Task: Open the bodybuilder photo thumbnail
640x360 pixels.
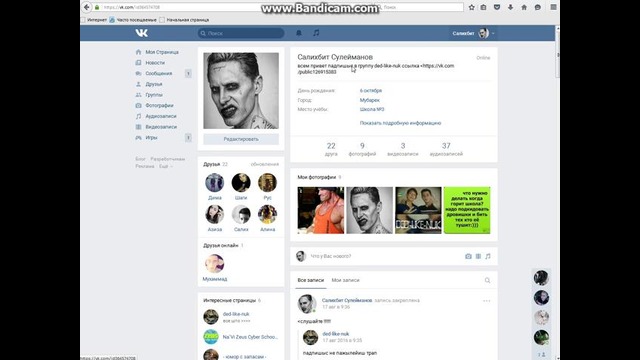Action: tap(320, 210)
